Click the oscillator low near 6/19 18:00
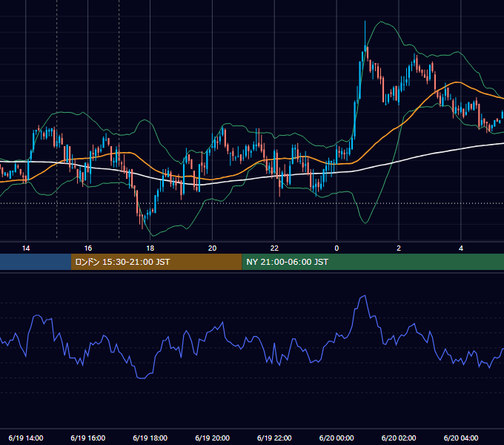Image resolution: width=504 pixels, height=445 pixels. point(142,378)
